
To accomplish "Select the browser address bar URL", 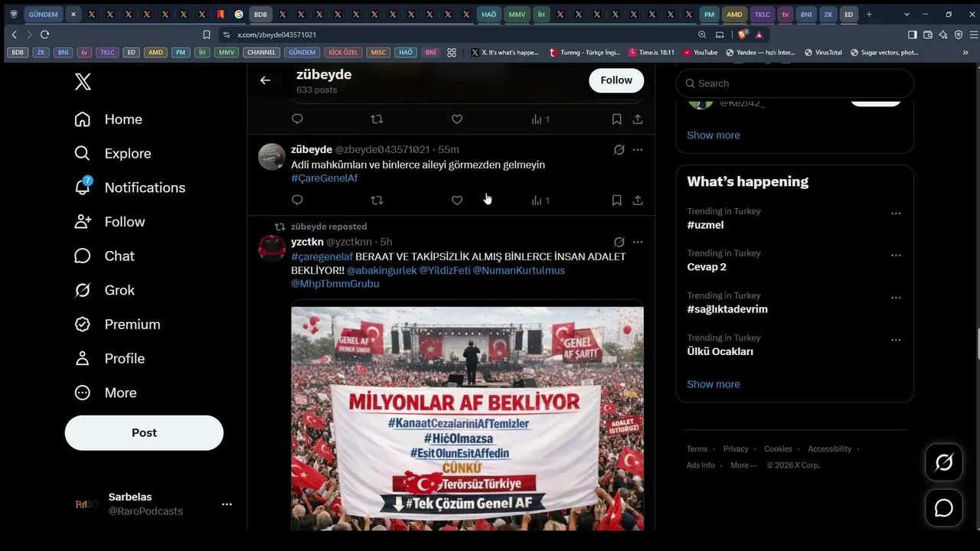I will pos(277,34).
